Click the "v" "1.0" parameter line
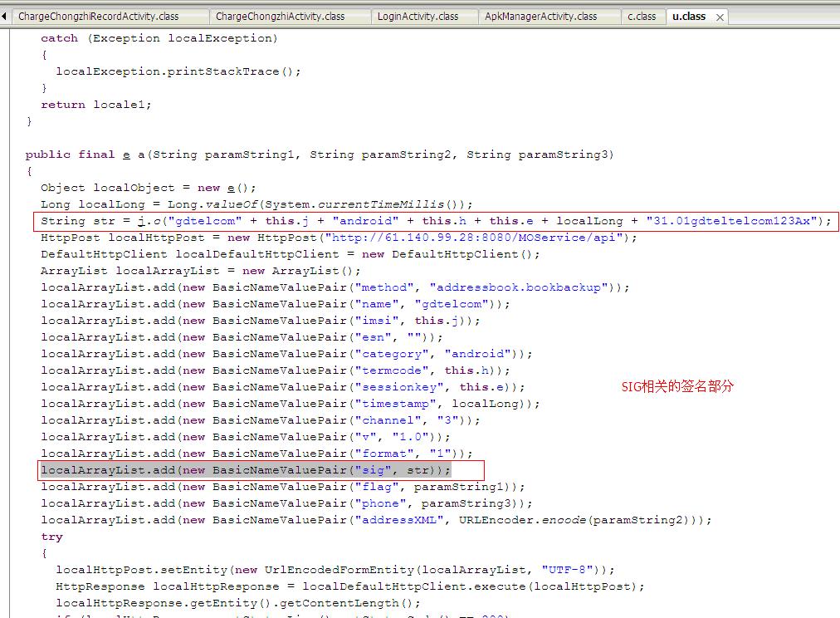This screenshot has height=618, width=840. [x=246, y=437]
